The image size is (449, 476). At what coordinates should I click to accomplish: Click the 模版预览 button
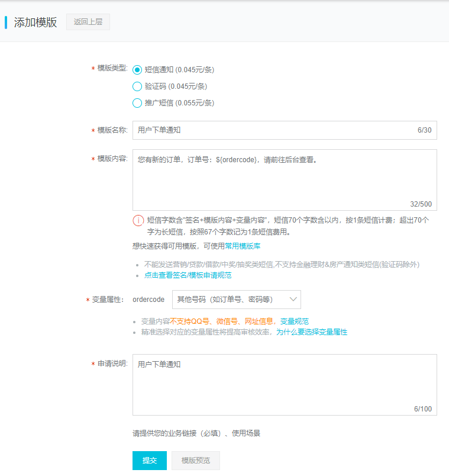(x=195, y=461)
